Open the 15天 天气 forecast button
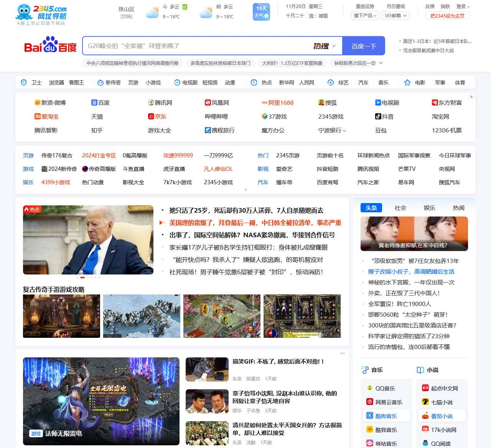Screen dimensions: 491x448 261,12
